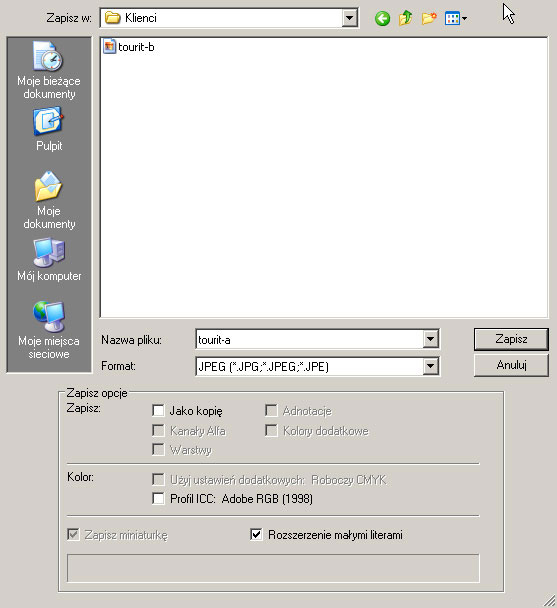Image resolution: width=557 pixels, height=608 pixels.
Task: Uncheck Rozszerzenie małymi literami option
Action: (256, 535)
